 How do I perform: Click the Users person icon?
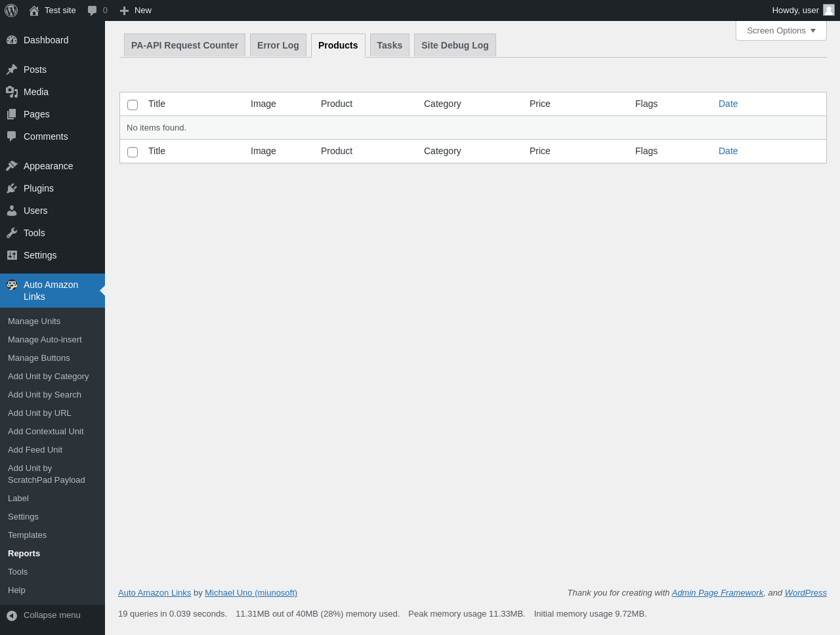point(12,211)
